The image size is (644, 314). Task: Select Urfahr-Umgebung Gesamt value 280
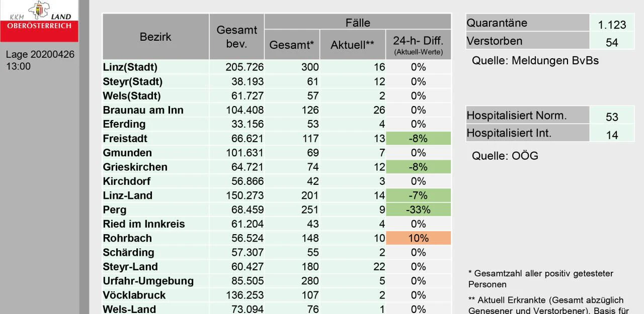(x=310, y=281)
